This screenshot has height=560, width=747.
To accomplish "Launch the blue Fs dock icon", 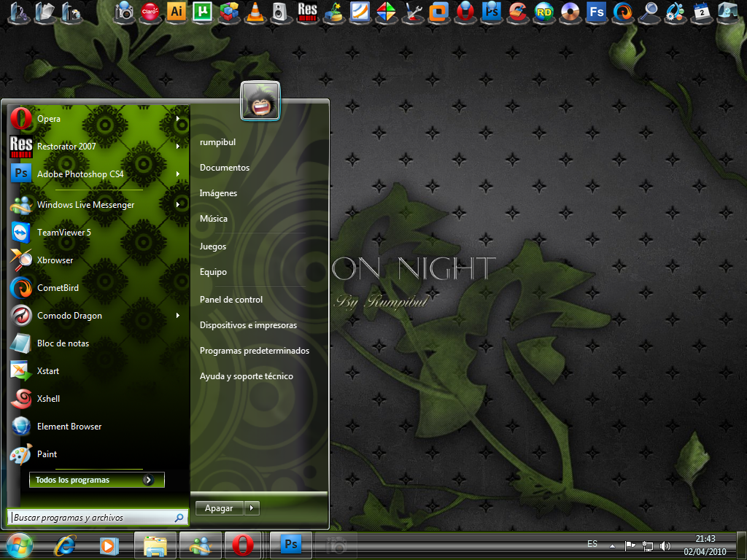I will 597,12.
